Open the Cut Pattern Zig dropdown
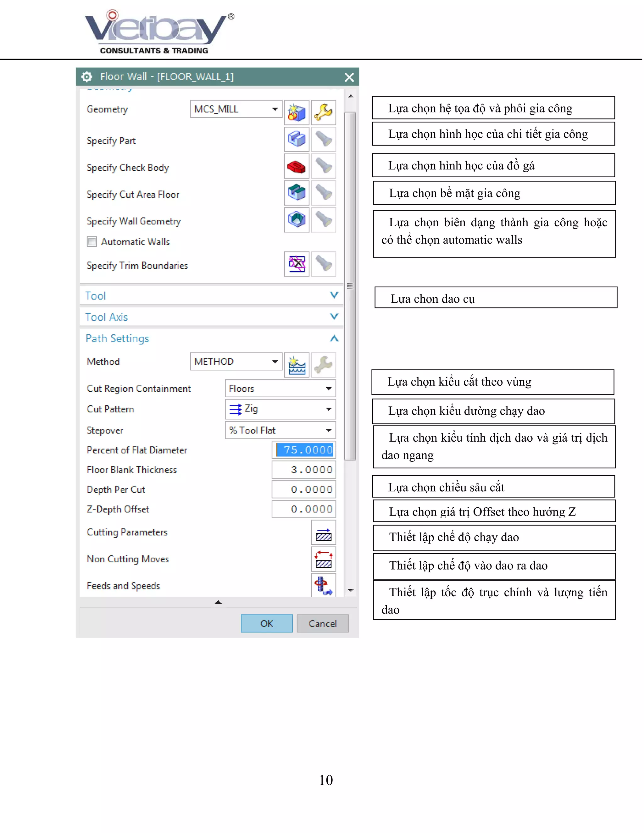 [280, 409]
